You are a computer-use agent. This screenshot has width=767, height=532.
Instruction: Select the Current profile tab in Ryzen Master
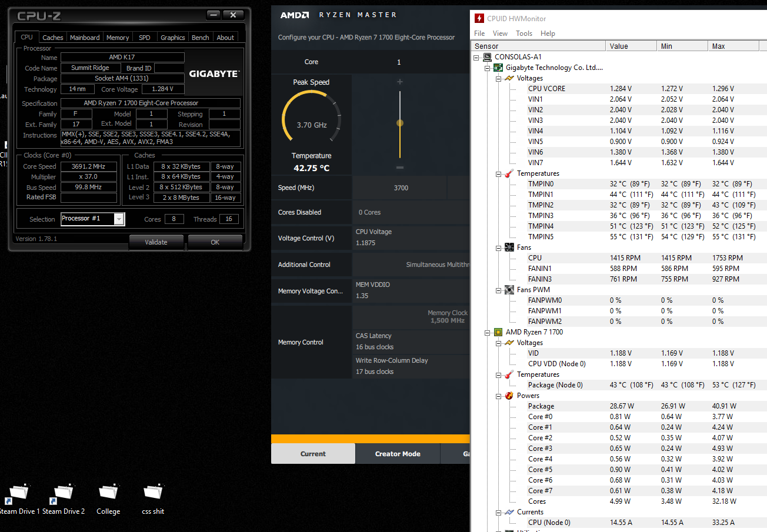point(313,454)
